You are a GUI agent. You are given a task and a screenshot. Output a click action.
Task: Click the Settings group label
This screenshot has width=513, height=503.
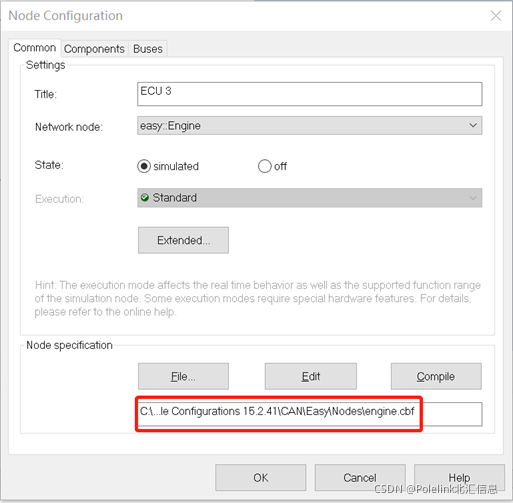pyautogui.click(x=46, y=65)
